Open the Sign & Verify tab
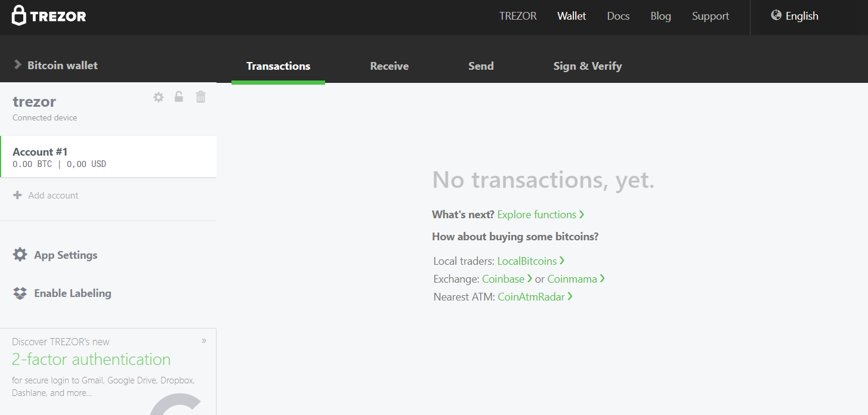868x415 pixels. [x=588, y=66]
